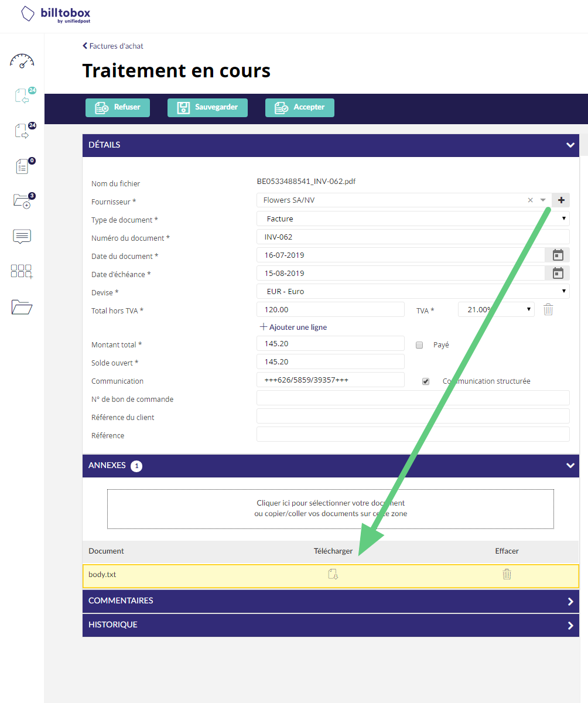Collapse the Annexes section
This screenshot has height=703, width=588.
(570, 466)
